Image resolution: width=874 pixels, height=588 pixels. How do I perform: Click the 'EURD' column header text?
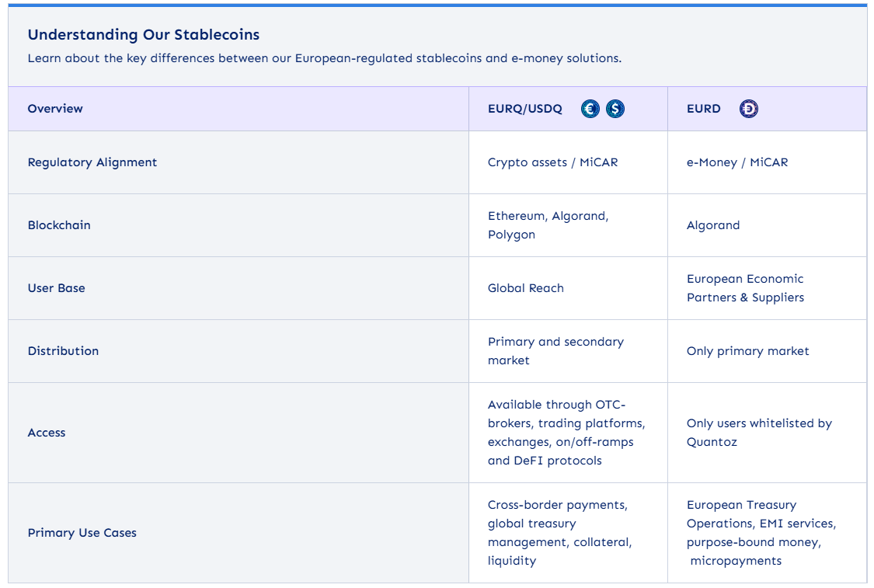[703, 109]
